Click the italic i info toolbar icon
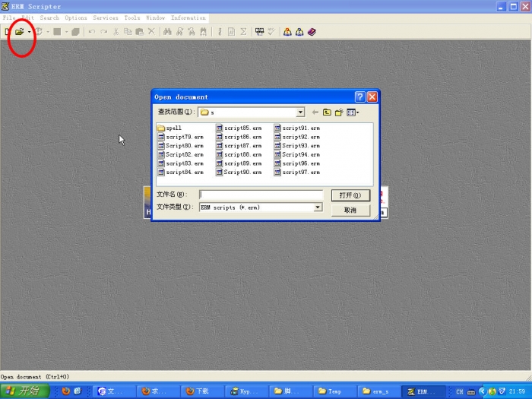Image resolution: width=532 pixels, height=399 pixels. 220,32
